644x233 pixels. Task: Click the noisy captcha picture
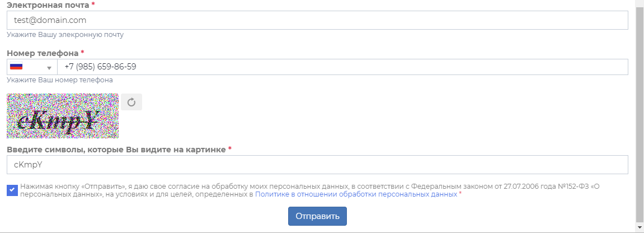63,116
